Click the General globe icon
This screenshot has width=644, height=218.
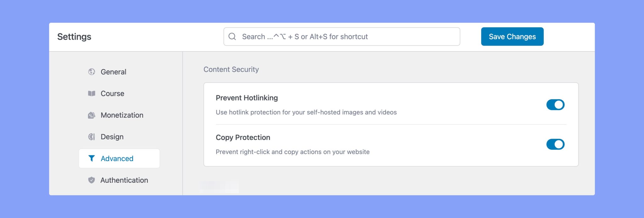[92, 72]
